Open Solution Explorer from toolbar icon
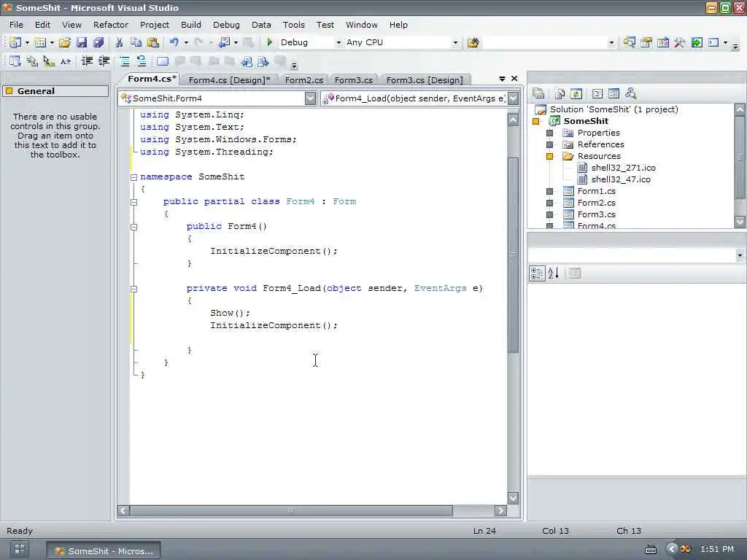 pos(630,42)
